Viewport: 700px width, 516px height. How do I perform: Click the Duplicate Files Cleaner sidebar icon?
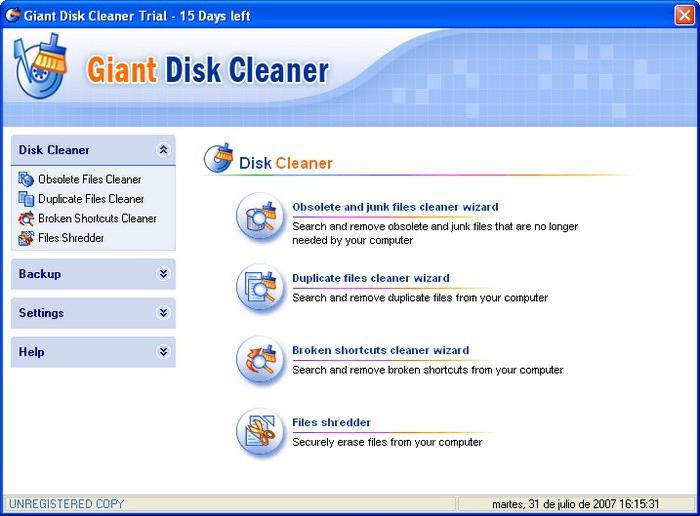point(26,199)
